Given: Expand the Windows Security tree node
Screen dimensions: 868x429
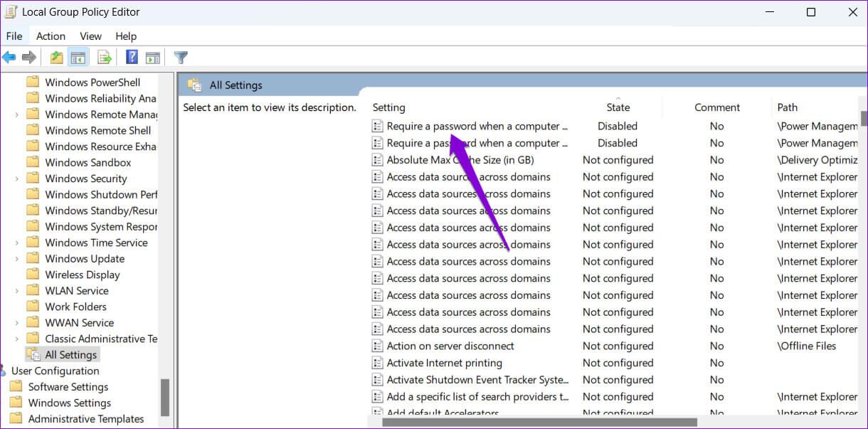Looking at the screenshot, I should tap(16, 179).
